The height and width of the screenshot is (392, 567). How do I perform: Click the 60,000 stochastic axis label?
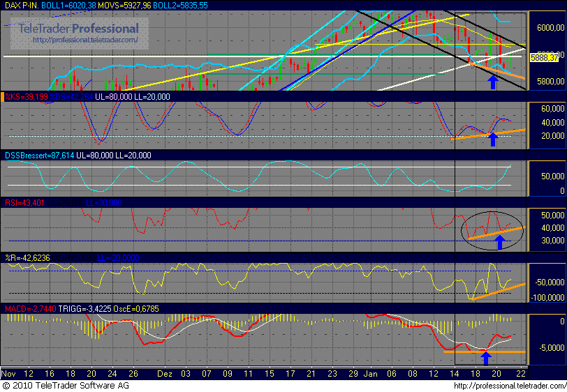click(x=552, y=109)
